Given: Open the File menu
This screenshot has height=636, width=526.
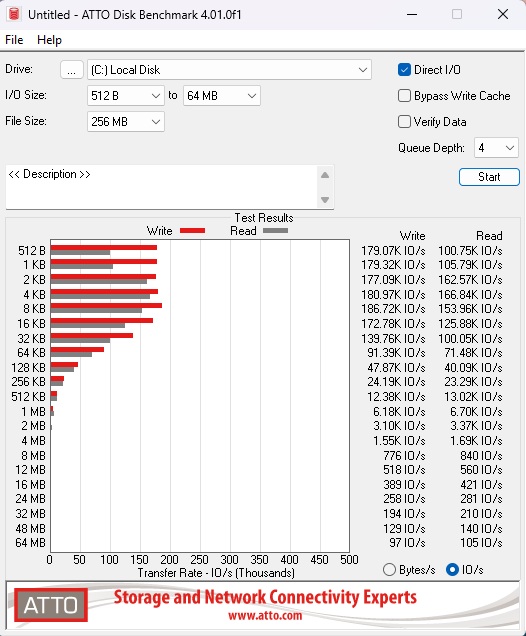Looking at the screenshot, I should tap(14, 40).
